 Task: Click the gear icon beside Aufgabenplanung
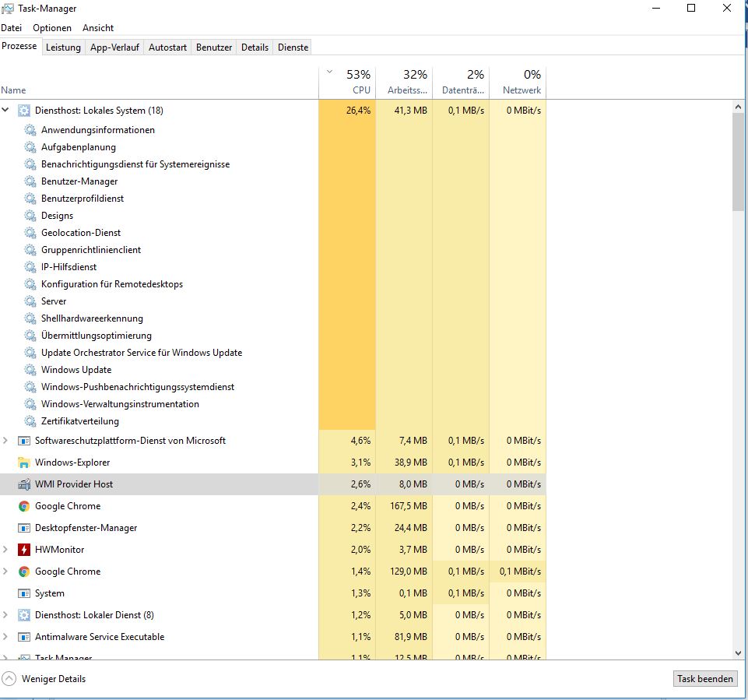pyautogui.click(x=30, y=147)
